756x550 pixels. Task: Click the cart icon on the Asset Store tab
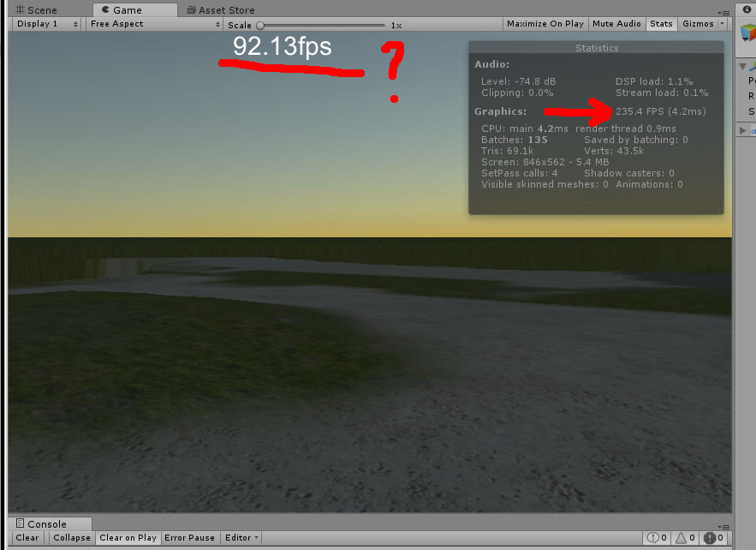(x=193, y=9)
